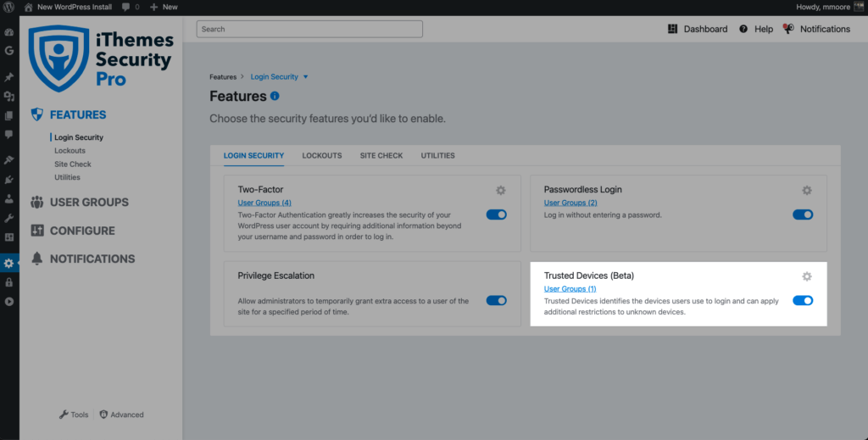
Task: Open the Help question mark icon
Action: point(743,29)
